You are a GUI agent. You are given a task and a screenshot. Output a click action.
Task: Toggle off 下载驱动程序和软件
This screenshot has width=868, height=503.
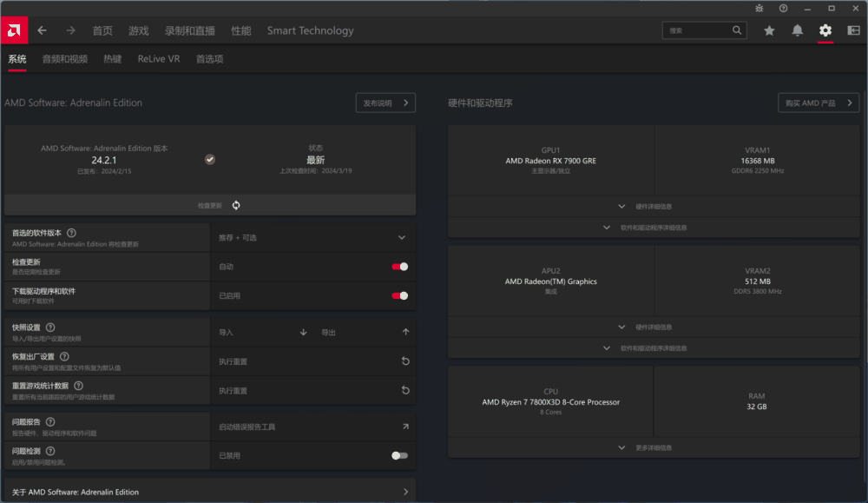(400, 295)
